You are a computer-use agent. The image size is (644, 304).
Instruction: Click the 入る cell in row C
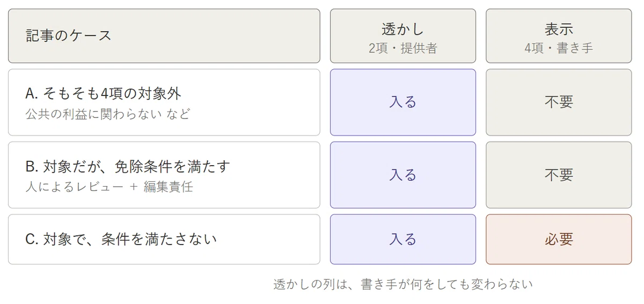tap(402, 239)
